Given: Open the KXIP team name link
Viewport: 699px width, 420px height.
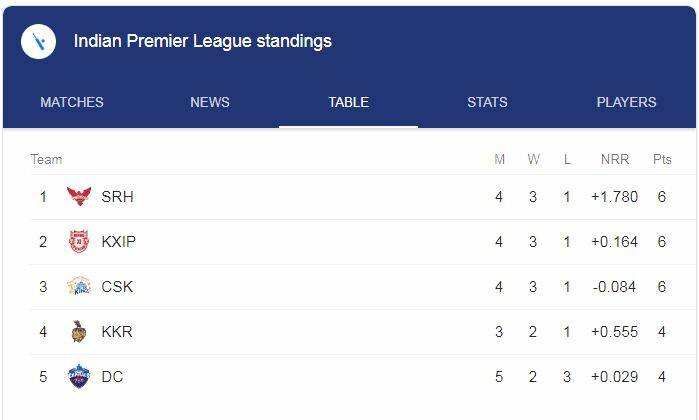Looking at the screenshot, I should tap(117, 242).
